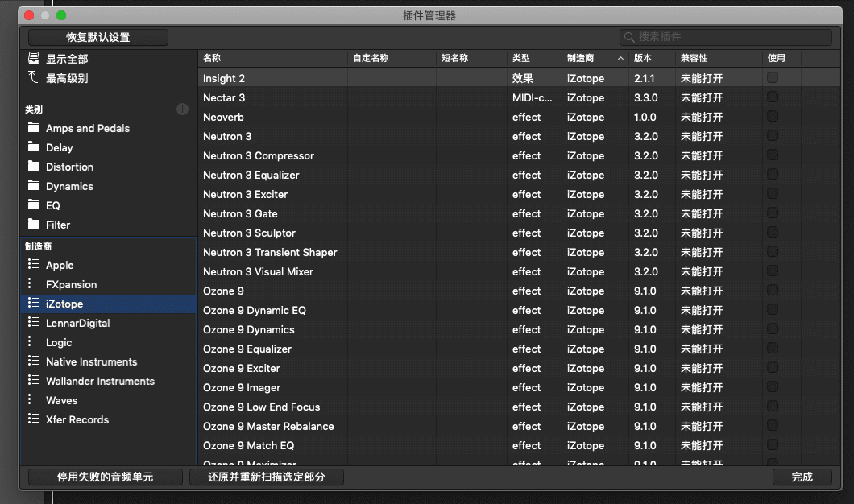
Task: Select the Ozone 9 Equalizer row
Action: pos(519,349)
